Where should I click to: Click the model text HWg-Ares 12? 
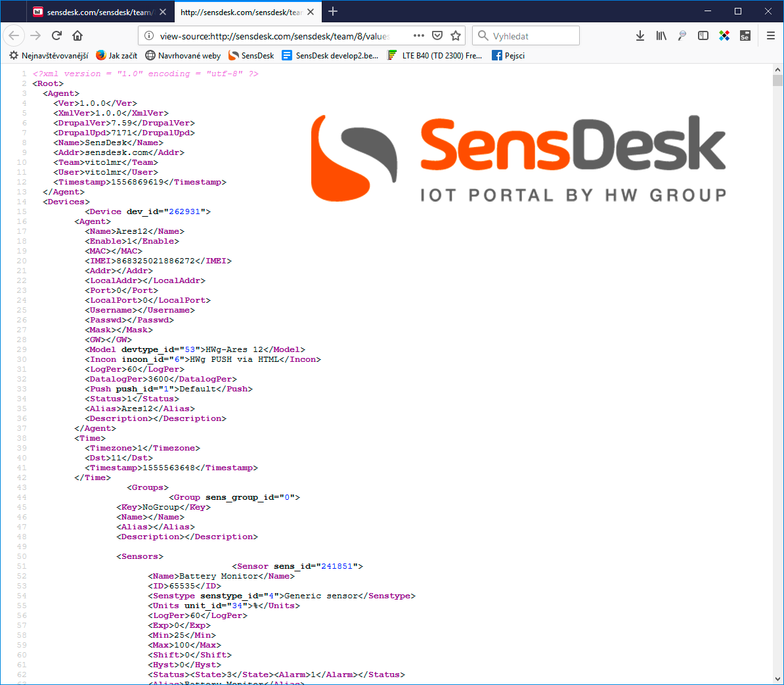pos(234,349)
